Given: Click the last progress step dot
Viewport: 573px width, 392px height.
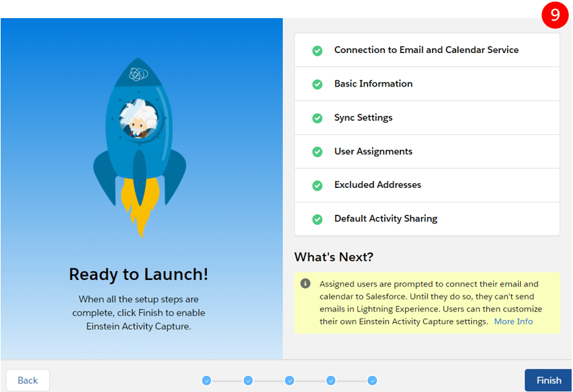Looking at the screenshot, I should tap(372, 381).
